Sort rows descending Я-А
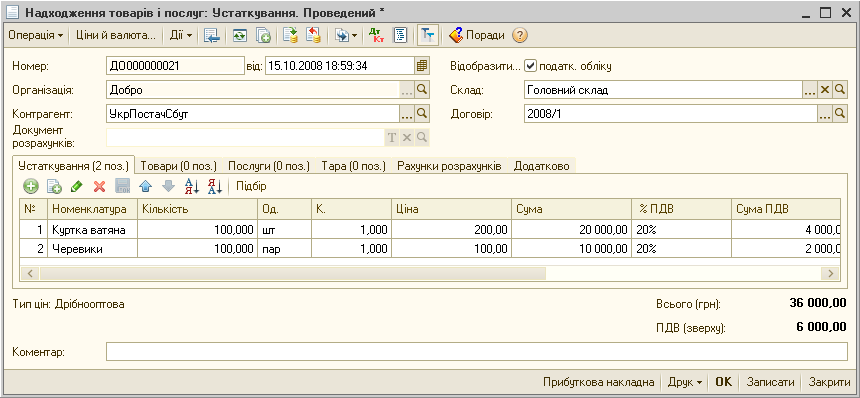 [214, 186]
